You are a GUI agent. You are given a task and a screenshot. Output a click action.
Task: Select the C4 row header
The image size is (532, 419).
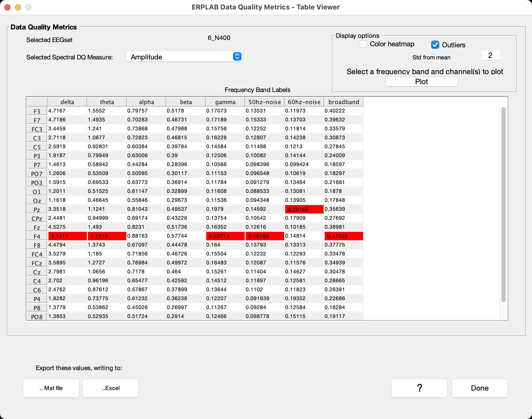point(37,281)
